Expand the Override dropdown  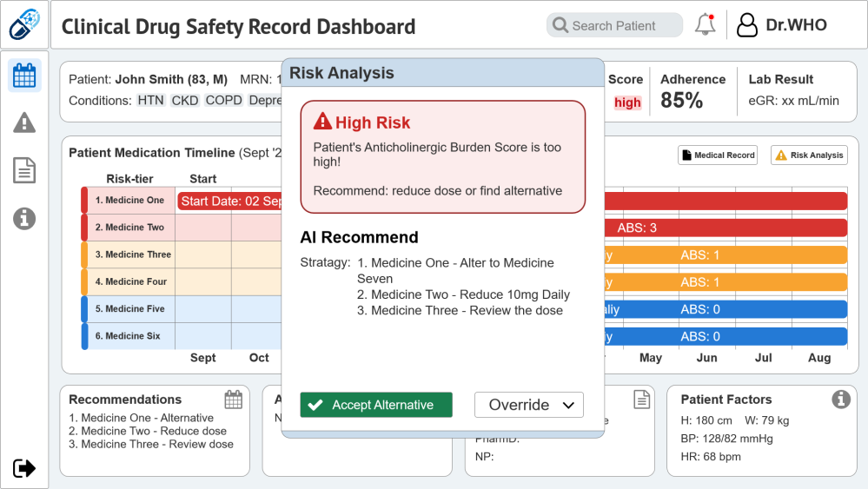[528, 405]
